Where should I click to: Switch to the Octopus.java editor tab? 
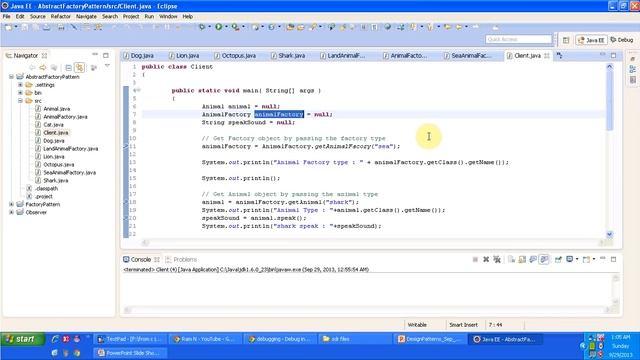(236, 56)
